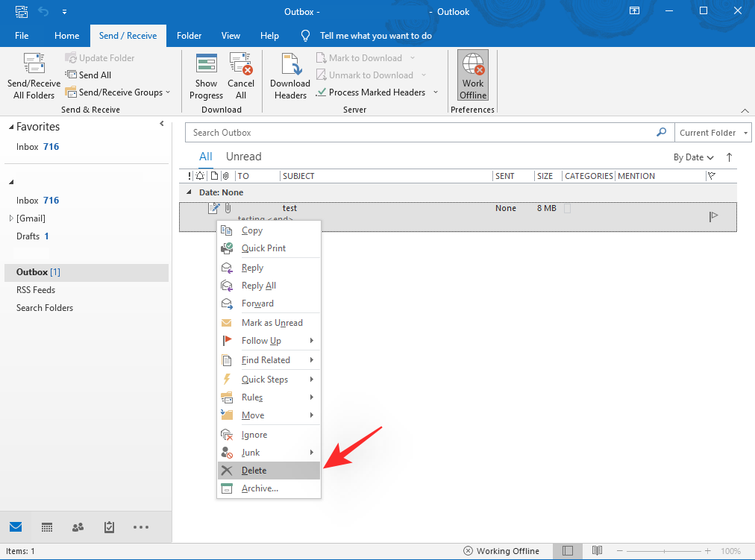The image size is (755, 560).
Task: Open the Help tab
Action: (x=269, y=36)
